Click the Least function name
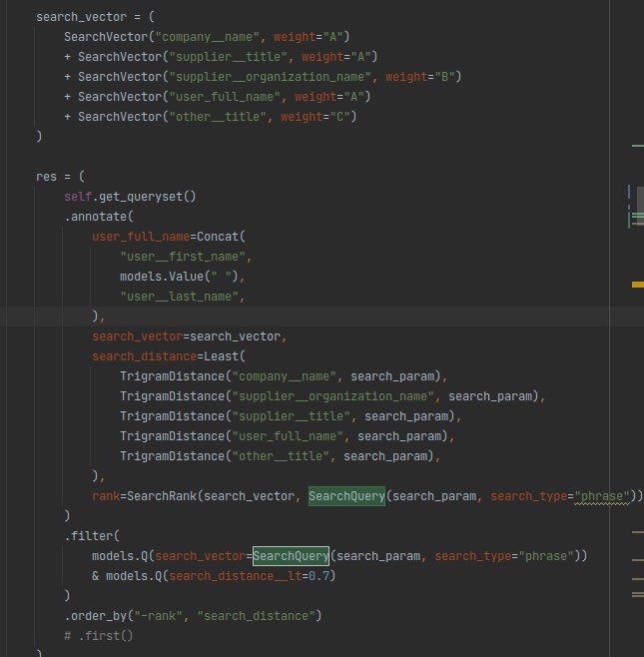Viewport: 644px width, 657px height. [221, 356]
